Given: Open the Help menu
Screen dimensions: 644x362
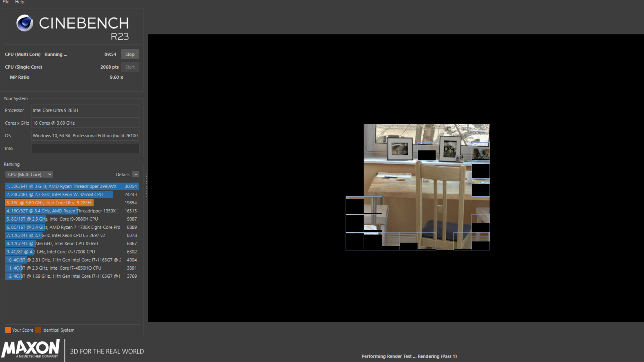Looking at the screenshot, I should click(x=19, y=2).
